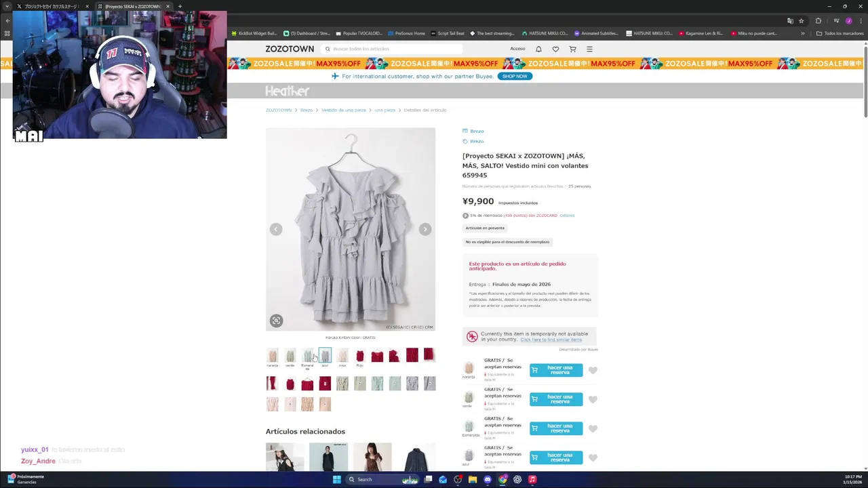Open File Explorer from taskbar

473,479
